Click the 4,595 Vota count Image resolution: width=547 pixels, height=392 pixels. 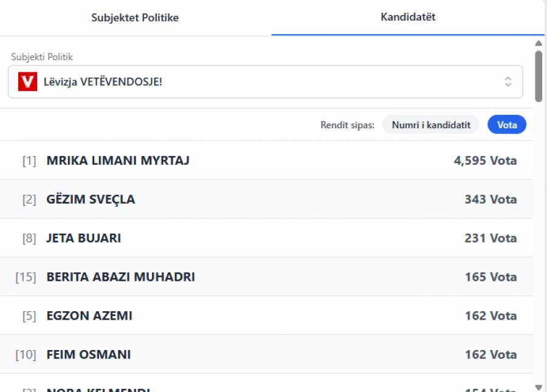click(485, 160)
